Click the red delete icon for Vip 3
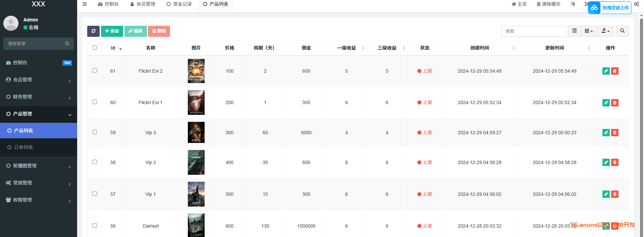 614,133
